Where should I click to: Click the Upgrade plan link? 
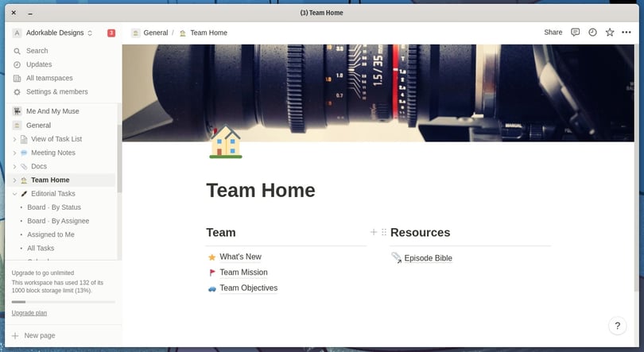[29, 313]
